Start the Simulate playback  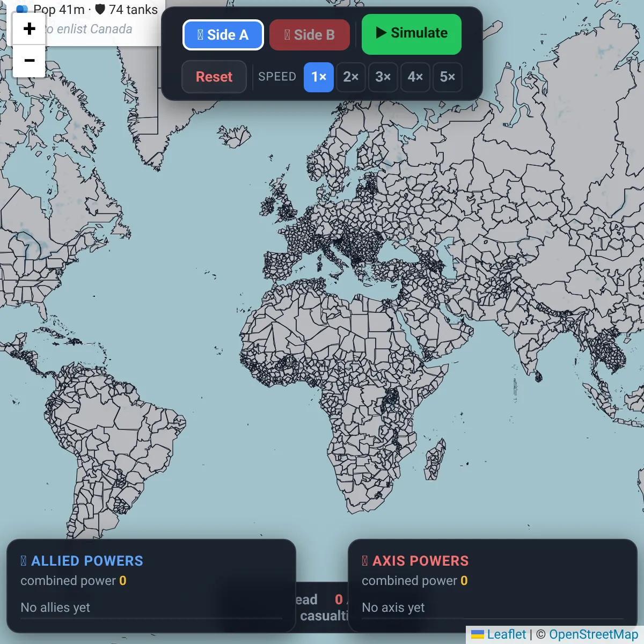(412, 34)
